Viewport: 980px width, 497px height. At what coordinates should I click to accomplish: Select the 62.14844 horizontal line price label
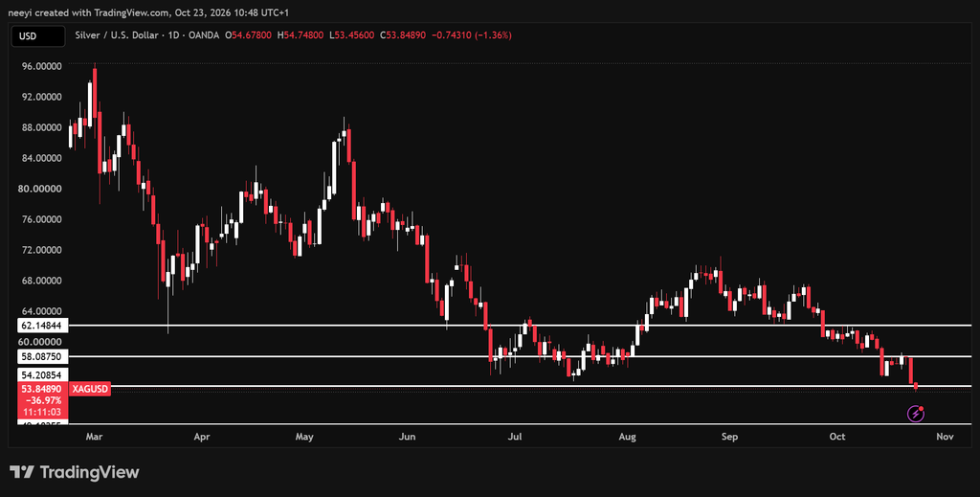[40, 326]
